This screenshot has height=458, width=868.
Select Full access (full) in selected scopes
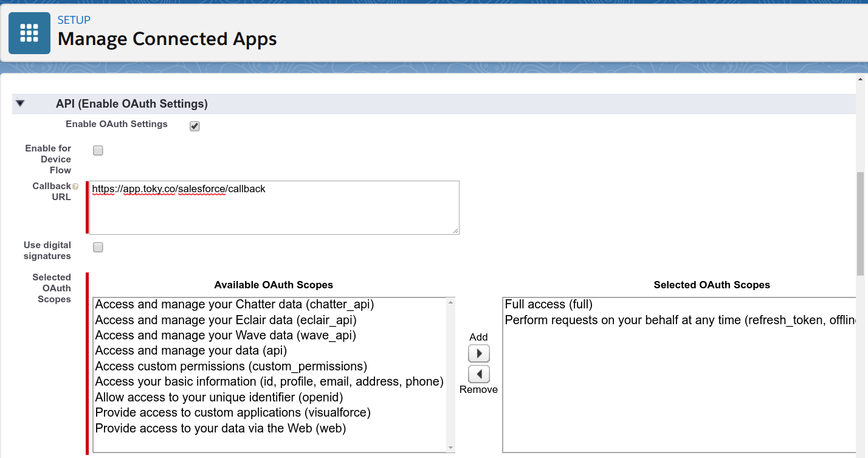coord(548,304)
